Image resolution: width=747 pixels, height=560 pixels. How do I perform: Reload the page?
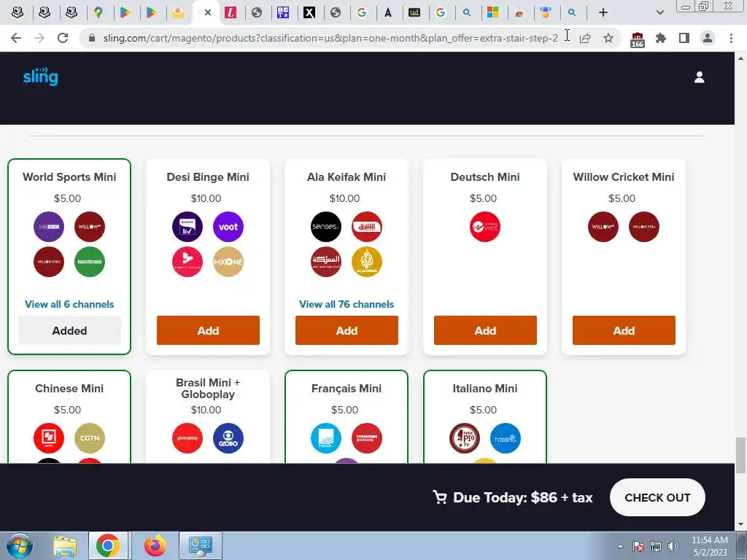[63, 38]
